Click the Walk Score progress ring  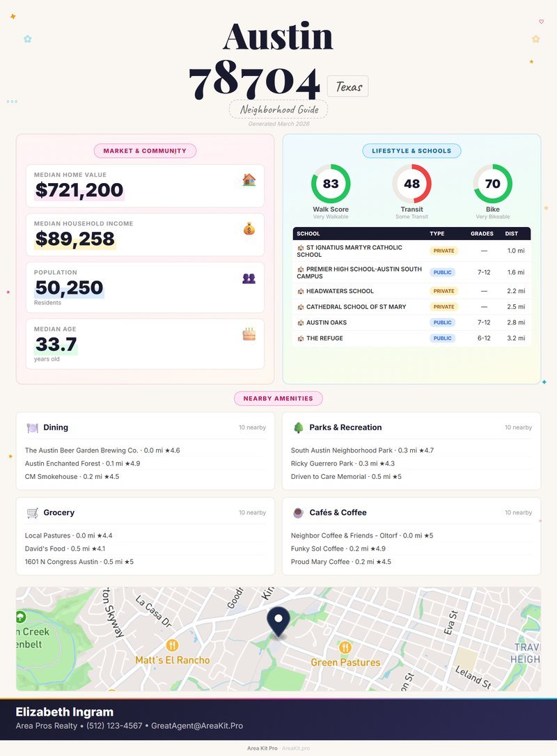pyautogui.click(x=330, y=183)
